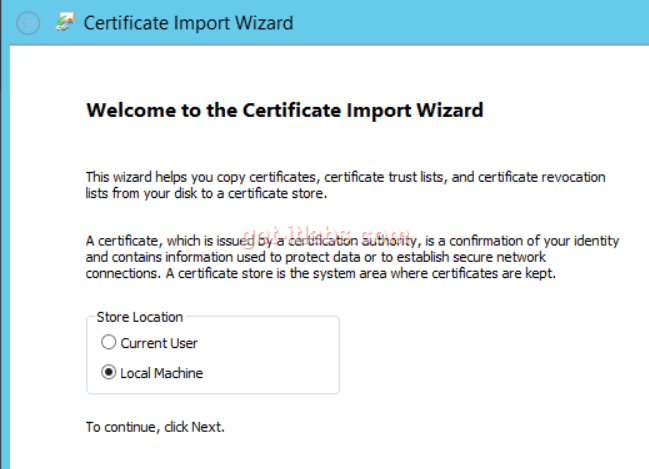Click the "Current User" option label

[159, 343]
